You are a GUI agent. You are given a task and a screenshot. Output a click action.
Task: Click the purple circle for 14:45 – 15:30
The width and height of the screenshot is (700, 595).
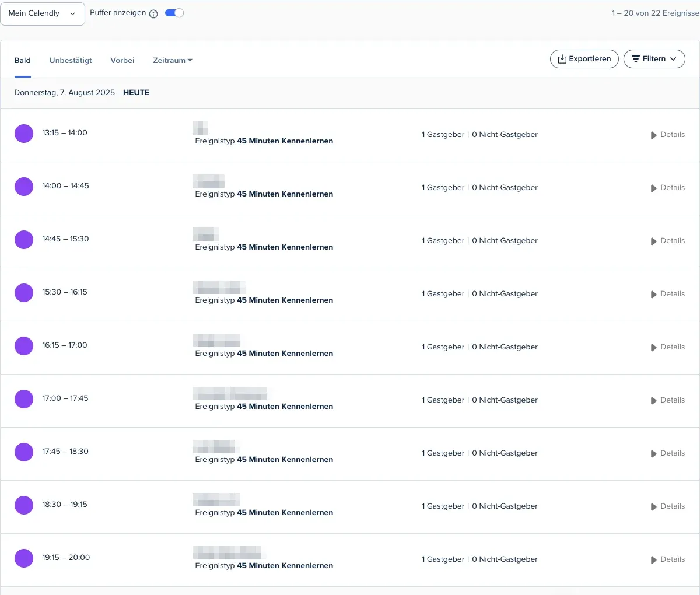click(x=24, y=240)
